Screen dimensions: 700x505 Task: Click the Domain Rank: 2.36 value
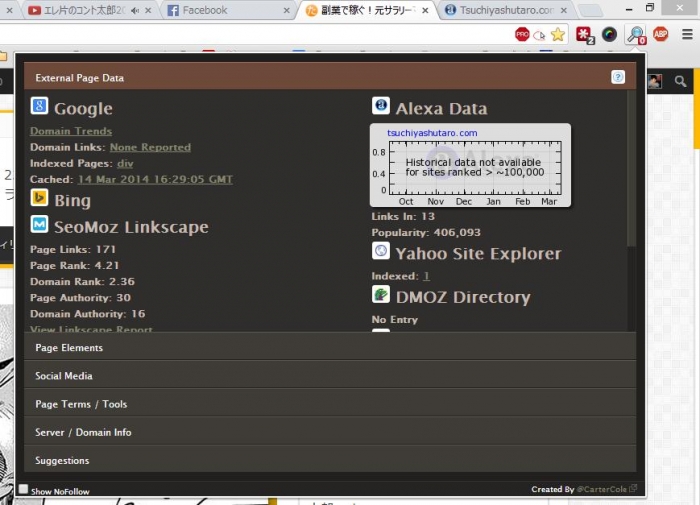(82, 281)
